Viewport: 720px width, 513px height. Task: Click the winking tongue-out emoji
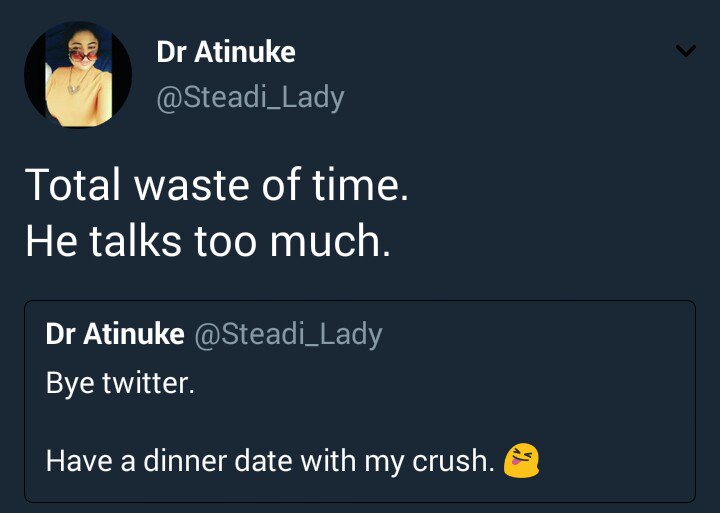pos(522,461)
